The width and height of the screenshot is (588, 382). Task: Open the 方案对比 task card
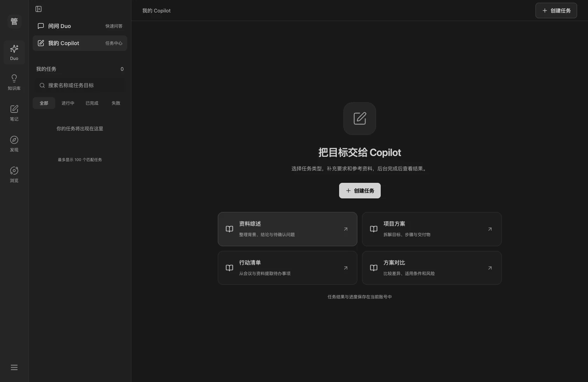[x=432, y=268]
